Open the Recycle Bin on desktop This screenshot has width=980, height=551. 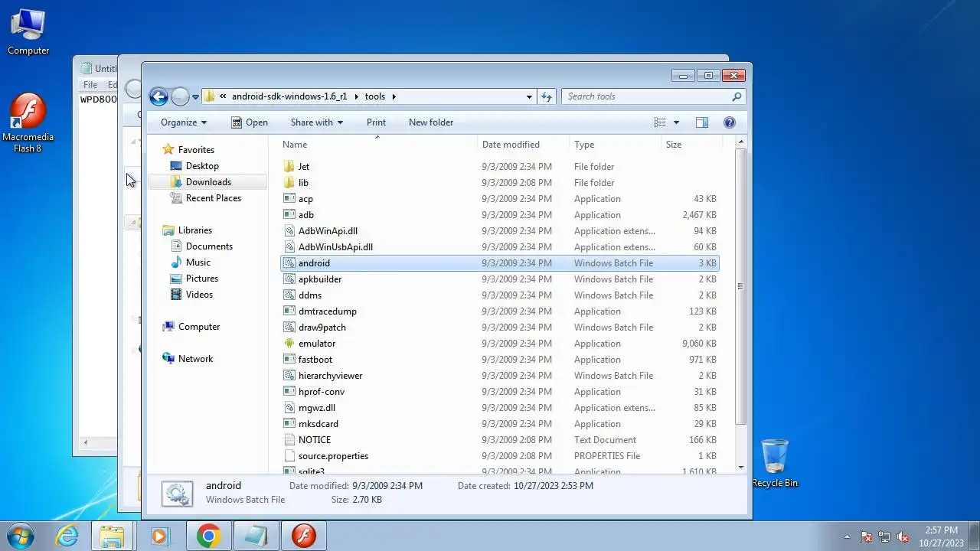775,463
